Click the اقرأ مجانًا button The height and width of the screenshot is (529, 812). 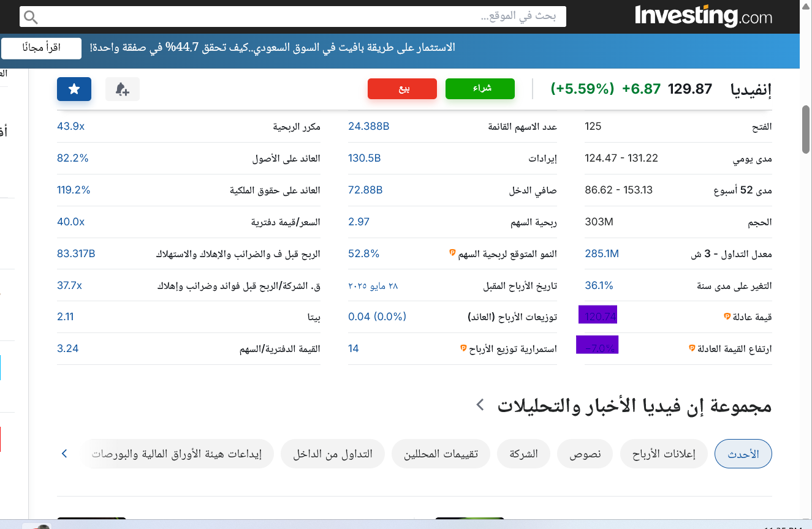(42, 48)
